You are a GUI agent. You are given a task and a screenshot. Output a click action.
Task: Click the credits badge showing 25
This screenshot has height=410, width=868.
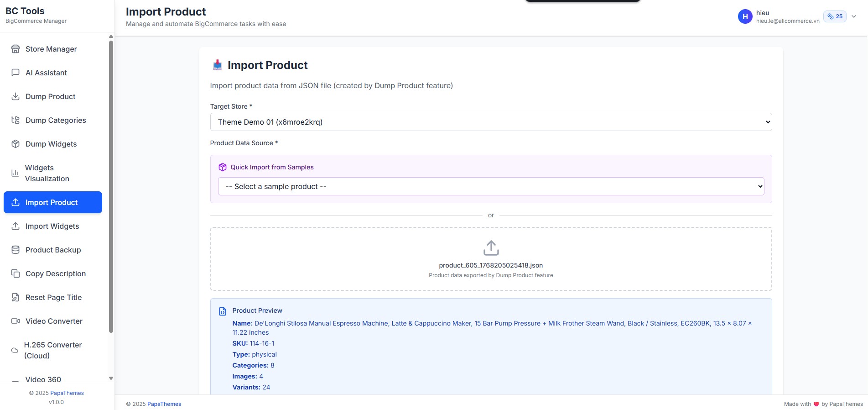tap(835, 16)
